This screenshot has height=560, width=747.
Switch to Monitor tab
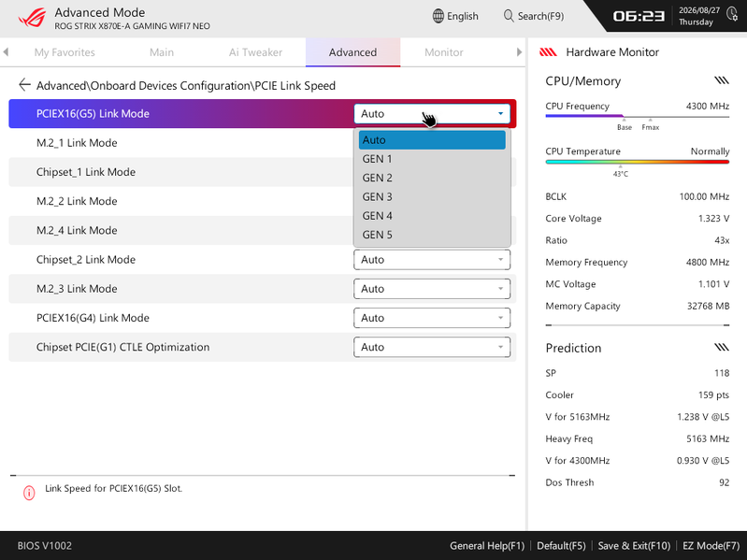tap(444, 52)
